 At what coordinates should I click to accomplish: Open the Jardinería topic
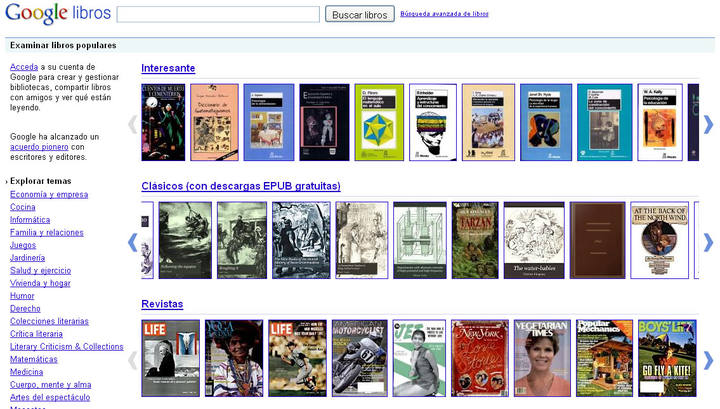coord(28,258)
